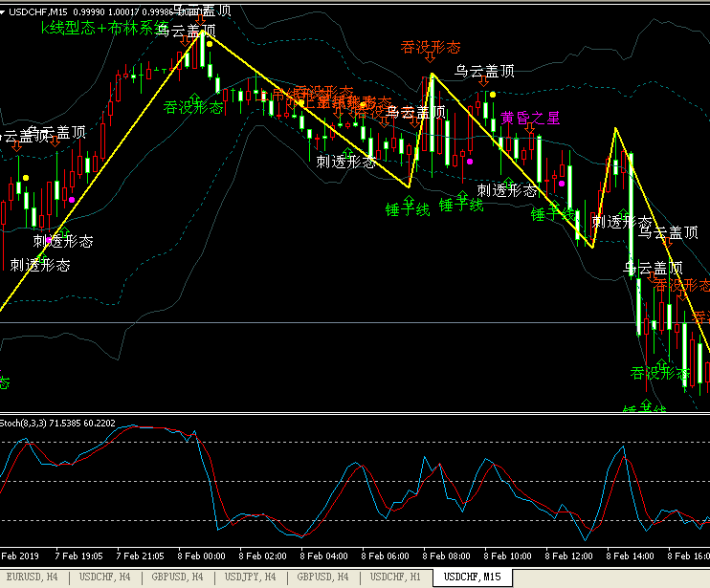
Task: Click the green k线型态+布林系统 indicator label
Action: point(105,28)
